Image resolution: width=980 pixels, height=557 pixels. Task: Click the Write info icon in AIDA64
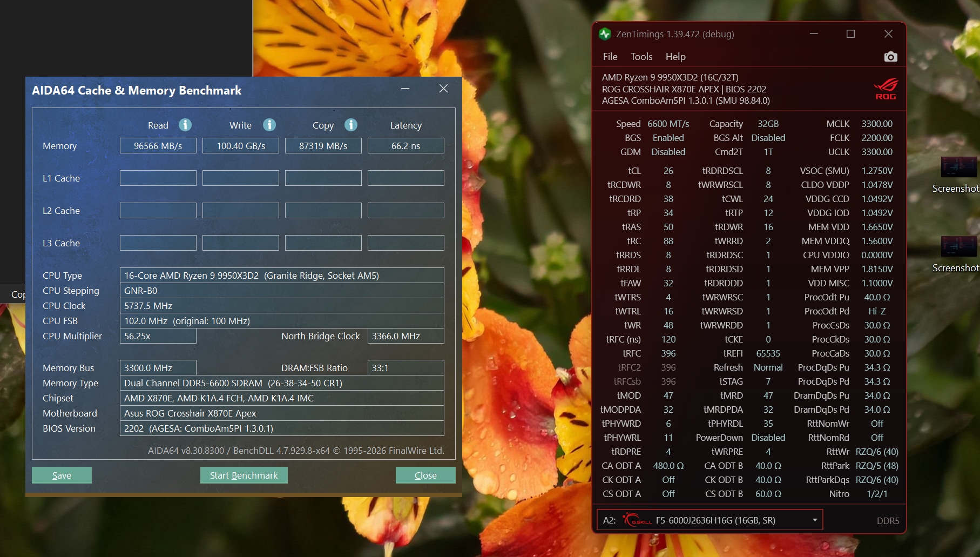pyautogui.click(x=269, y=125)
